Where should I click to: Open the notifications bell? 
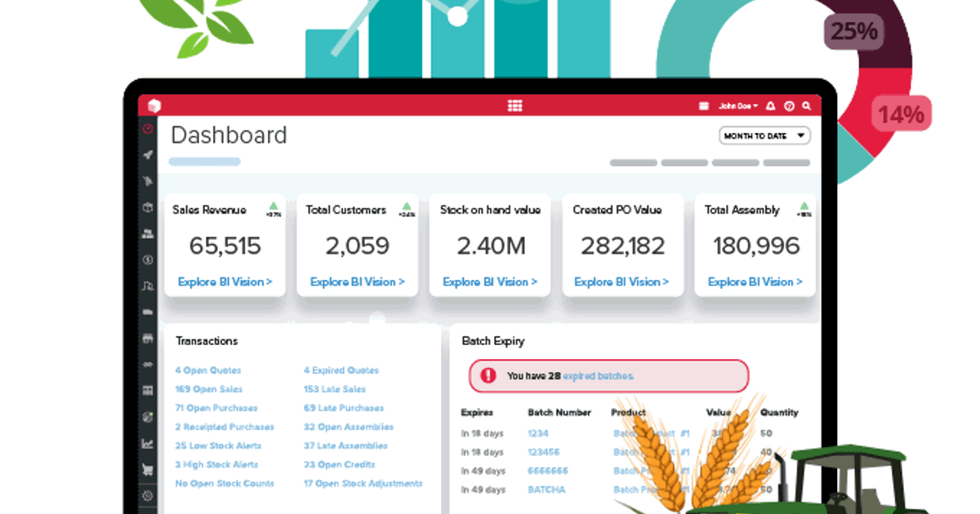[772, 106]
